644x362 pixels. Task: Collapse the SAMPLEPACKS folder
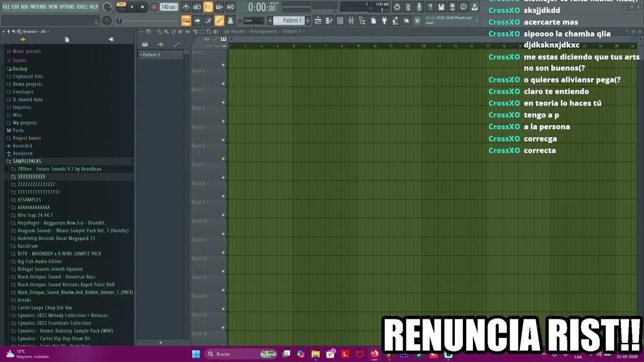(27, 161)
